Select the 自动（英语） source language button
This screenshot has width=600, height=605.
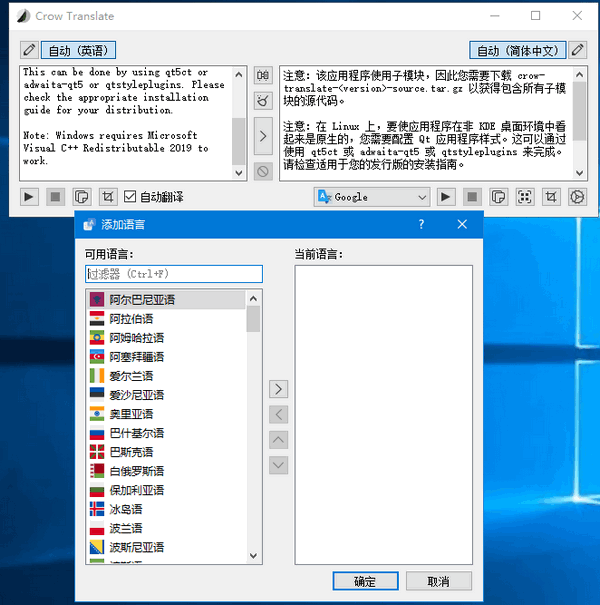[78, 50]
